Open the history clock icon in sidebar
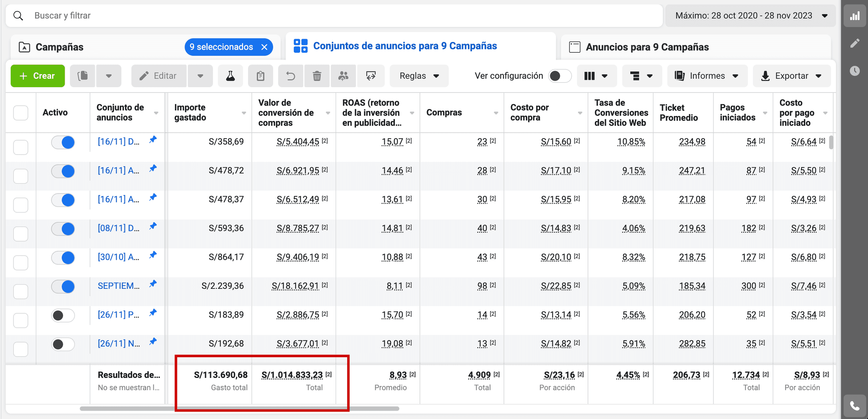The image size is (868, 419). click(855, 71)
